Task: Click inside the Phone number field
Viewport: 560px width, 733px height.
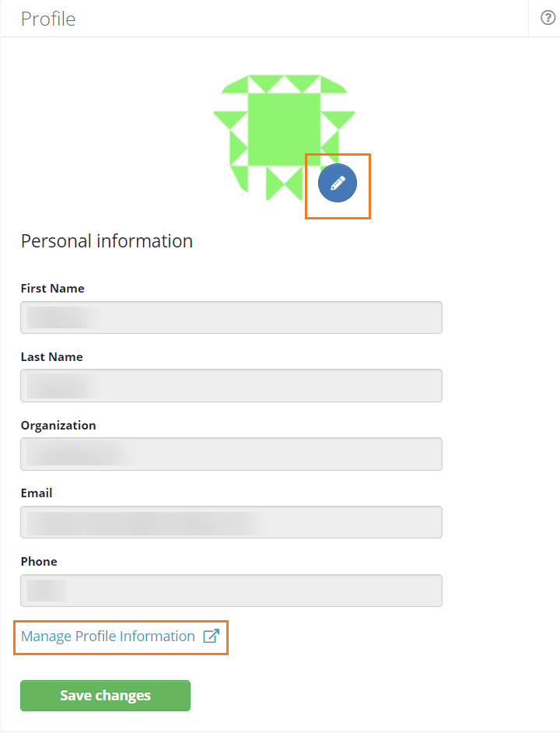Action: pos(231,590)
